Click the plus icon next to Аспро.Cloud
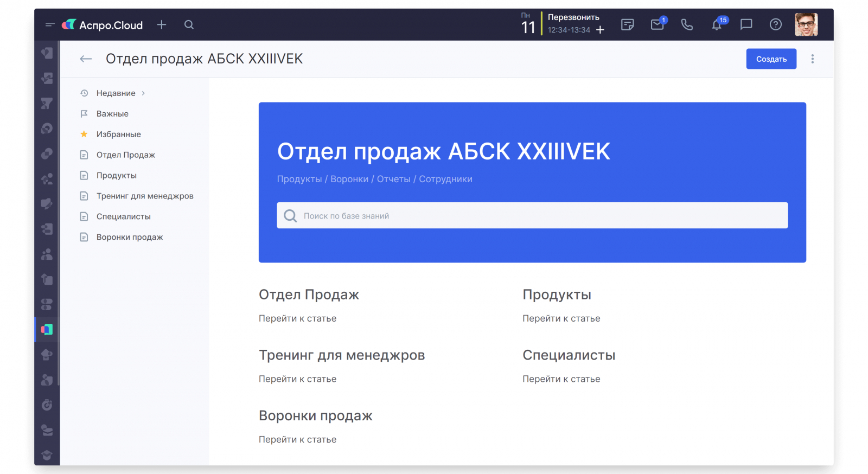Viewport: 868px width, 474px height. point(162,24)
